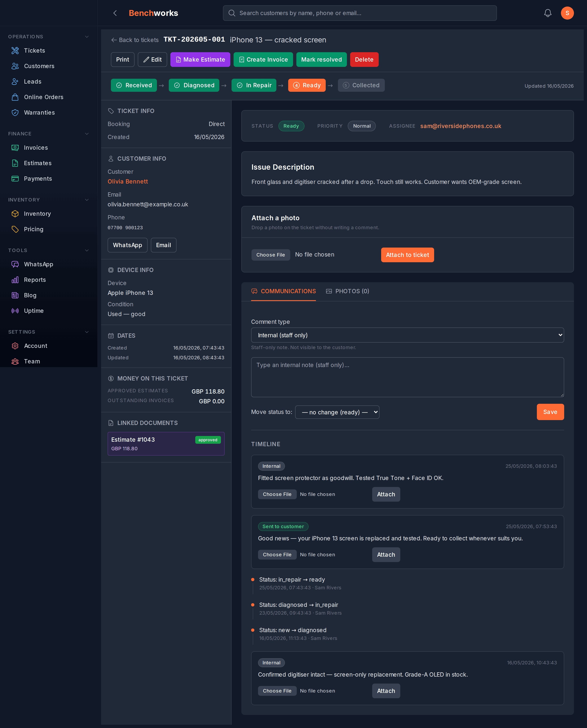Click the Normal priority badge

click(x=361, y=126)
